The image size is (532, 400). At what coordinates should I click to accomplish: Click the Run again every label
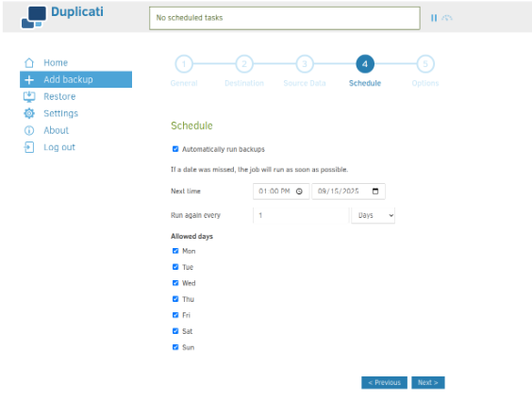(195, 215)
